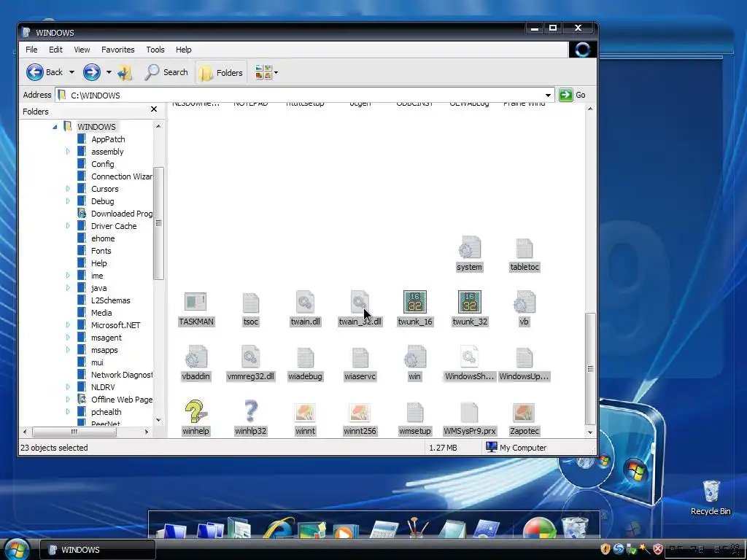Expand the Microsoft.NET folder node
This screenshot has height=560, width=747.
(x=68, y=325)
